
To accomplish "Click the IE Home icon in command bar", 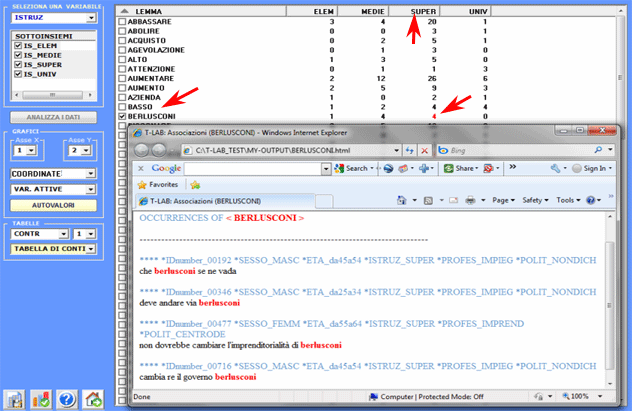I will [401, 200].
